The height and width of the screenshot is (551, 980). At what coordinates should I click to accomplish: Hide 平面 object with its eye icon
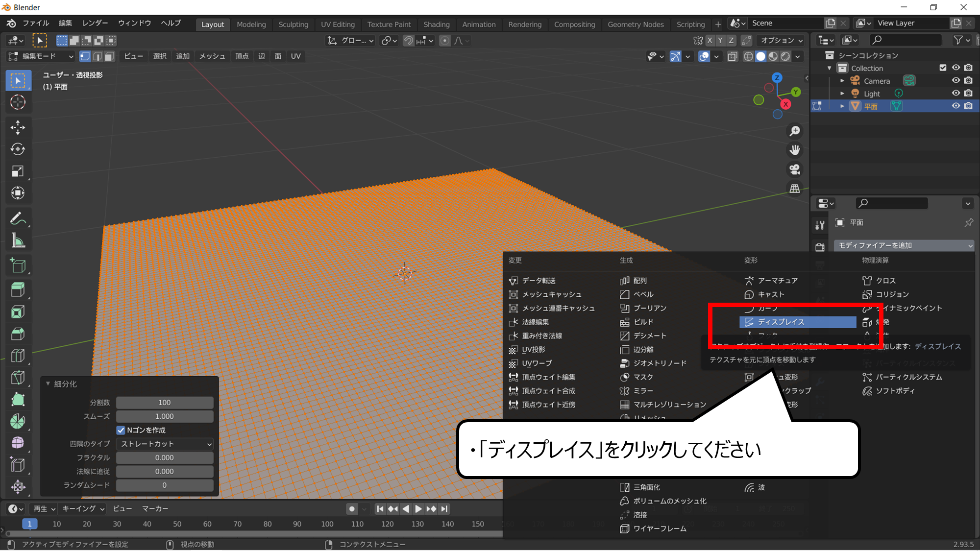[x=955, y=106]
